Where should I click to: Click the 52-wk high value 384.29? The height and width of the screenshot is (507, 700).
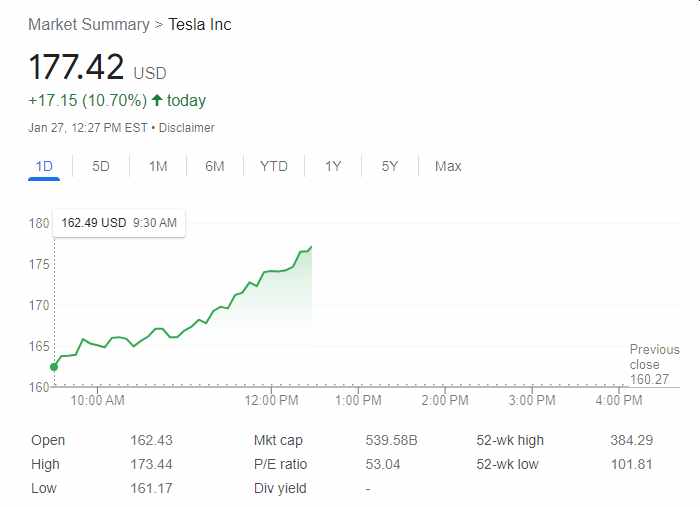[631, 440]
